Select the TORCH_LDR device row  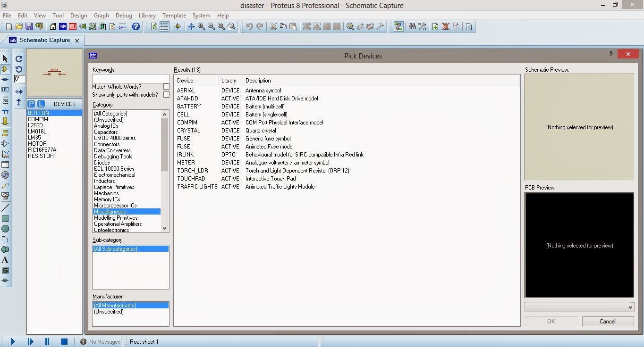click(x=347, y=171)
